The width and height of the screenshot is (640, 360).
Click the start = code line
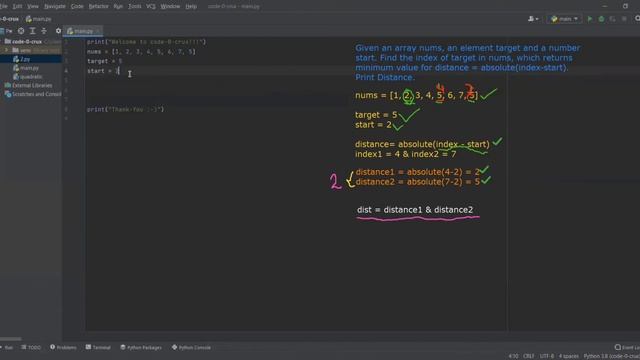[103, 71]
